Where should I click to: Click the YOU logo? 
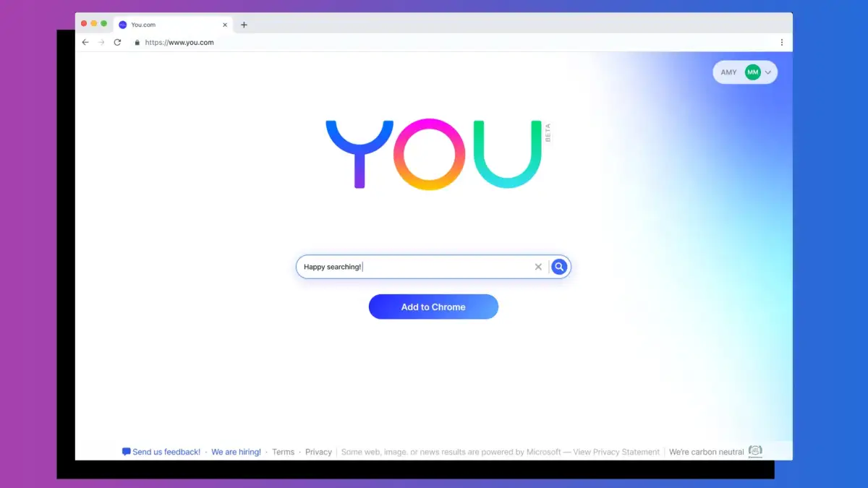coord(434,154)
